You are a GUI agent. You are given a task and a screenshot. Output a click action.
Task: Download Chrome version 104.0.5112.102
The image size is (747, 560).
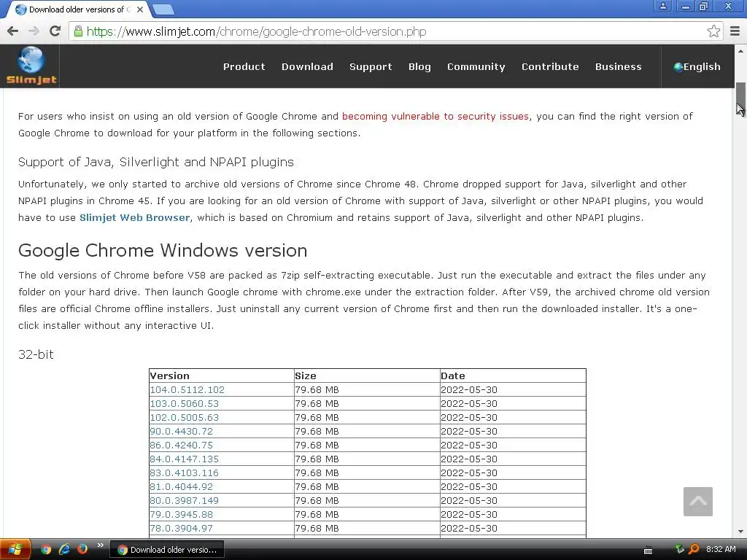(x=187, y=389)
